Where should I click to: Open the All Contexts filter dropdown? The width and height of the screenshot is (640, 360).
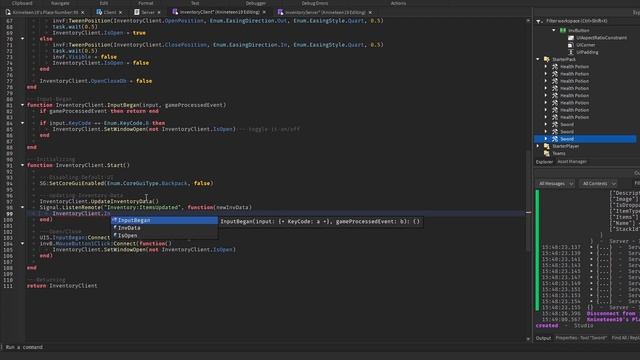[599, 184]
